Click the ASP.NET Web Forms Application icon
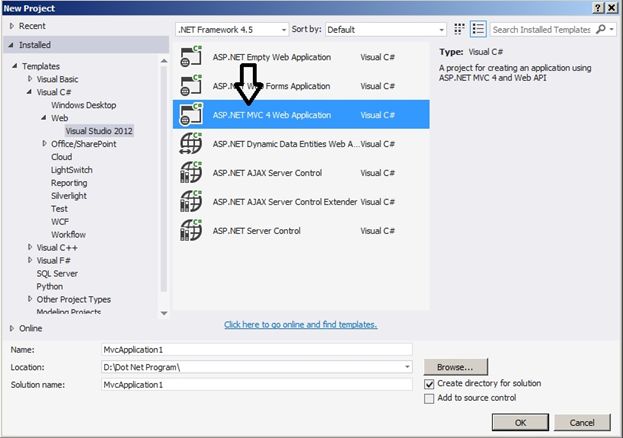 [x=191, y=86]
